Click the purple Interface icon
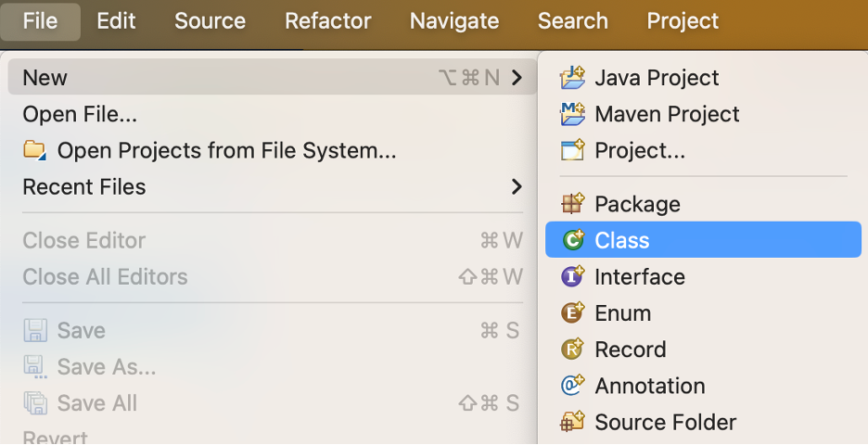Viewport: 868px width, 445px height. pyautogui.click(x=573, y=276)
